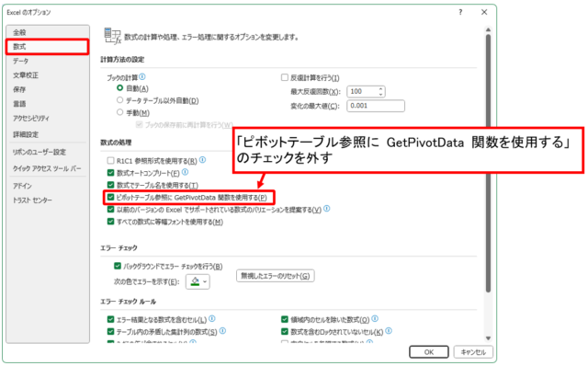Click info icon beside 数式オートコンプリート

tap(185, 172)
